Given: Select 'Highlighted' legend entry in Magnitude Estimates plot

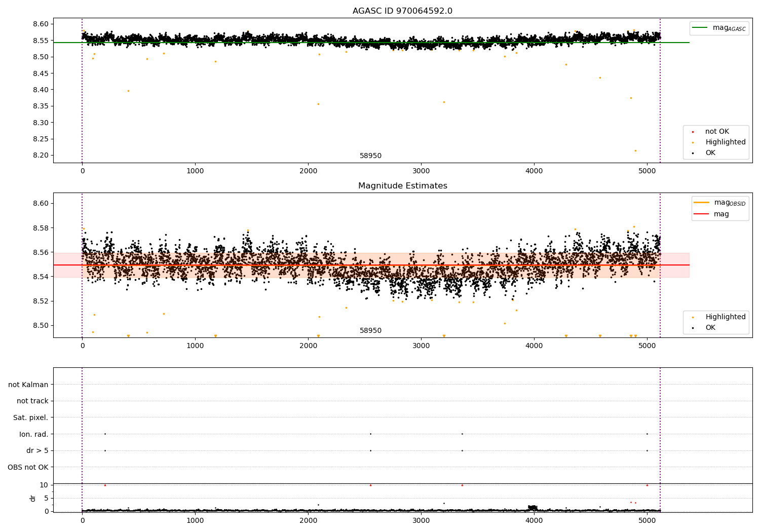Looking at the screenshot, I should [x=726, y=317].
